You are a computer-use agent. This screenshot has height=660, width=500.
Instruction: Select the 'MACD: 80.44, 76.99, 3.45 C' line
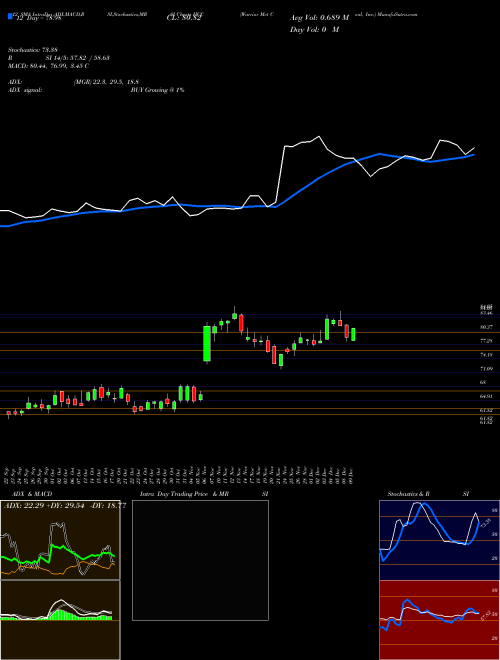[48, 66]
